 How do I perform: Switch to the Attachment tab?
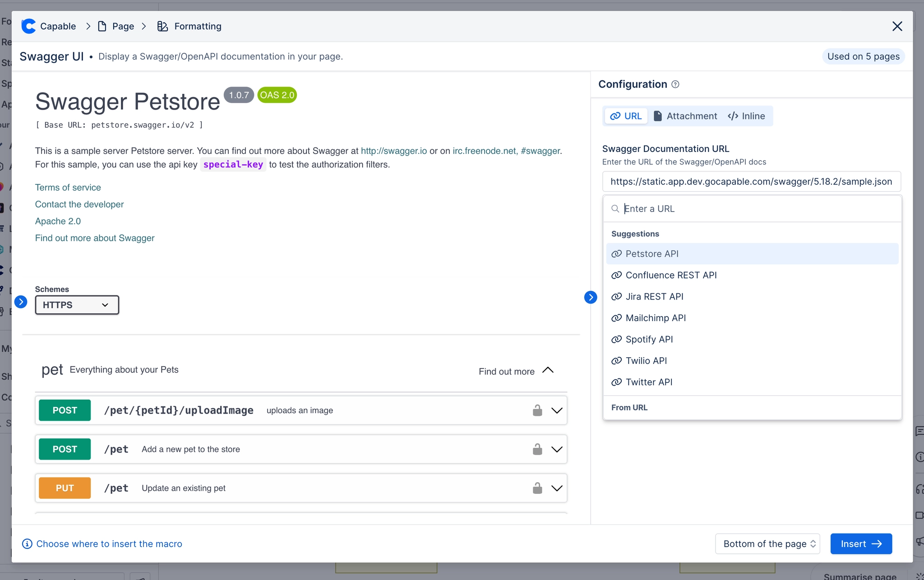[685, 116]
